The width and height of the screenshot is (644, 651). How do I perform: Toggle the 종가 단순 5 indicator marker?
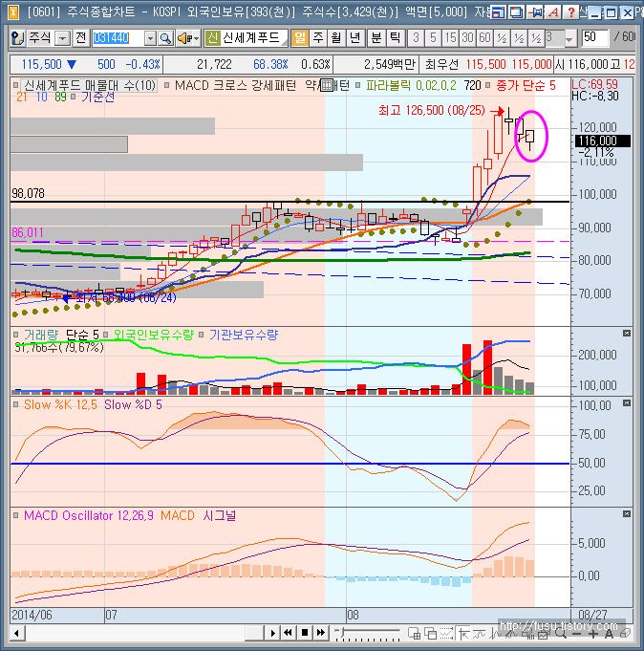tap(488, 85)
